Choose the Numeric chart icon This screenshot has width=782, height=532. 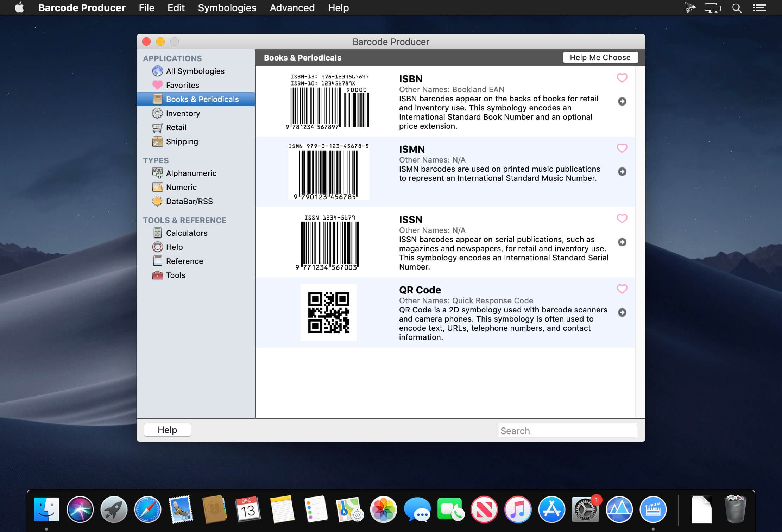point(157,187)
